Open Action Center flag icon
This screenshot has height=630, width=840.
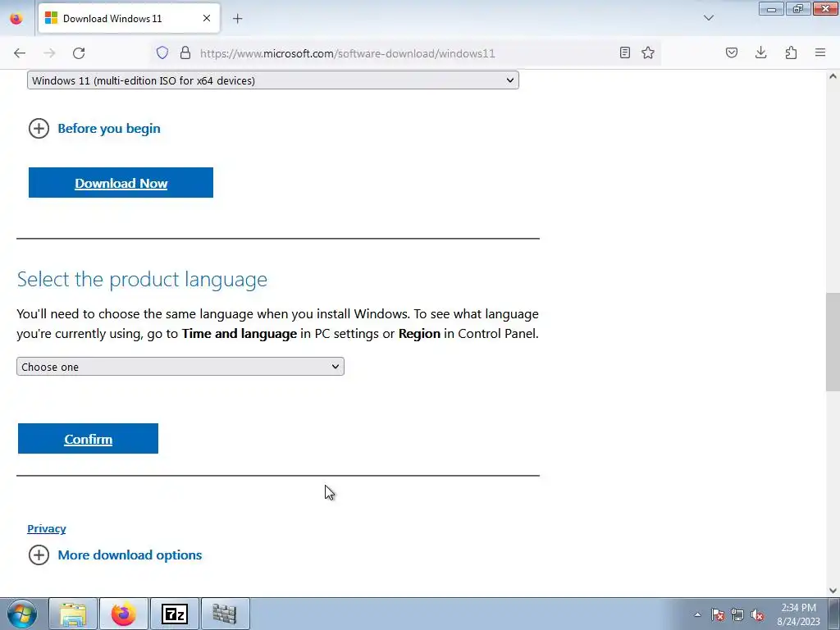pos(717,615)
